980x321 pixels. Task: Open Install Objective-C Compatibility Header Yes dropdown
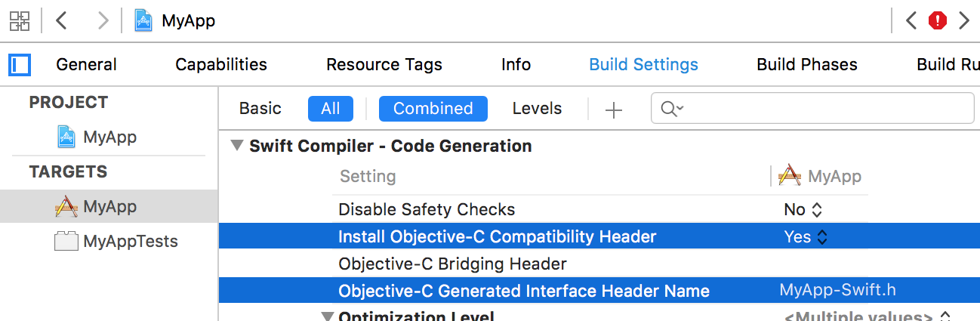[806, 237]
